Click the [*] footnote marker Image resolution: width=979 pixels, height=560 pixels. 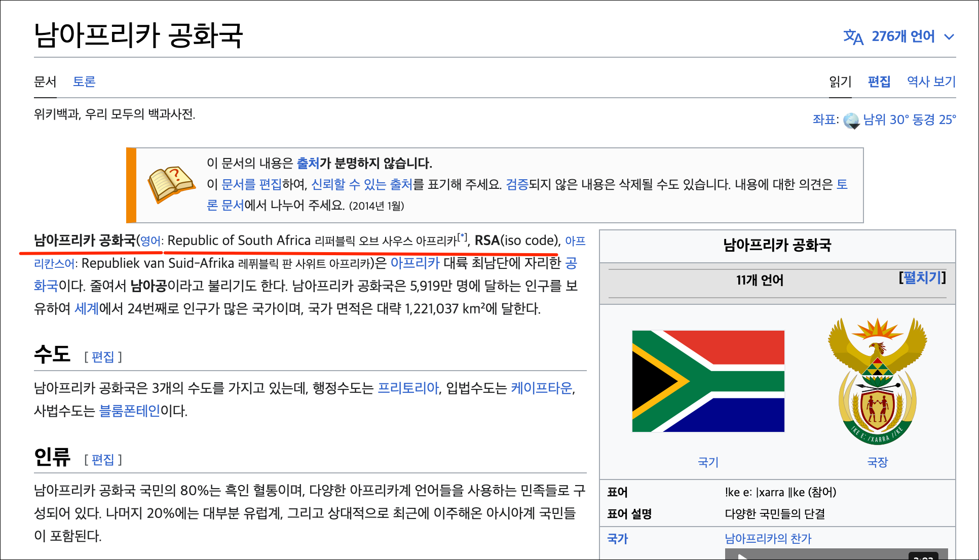[463, 236]
